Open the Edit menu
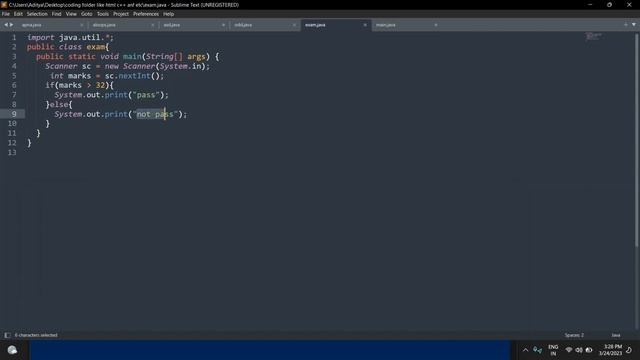640x360 pixels. click(x=18, y=14)
